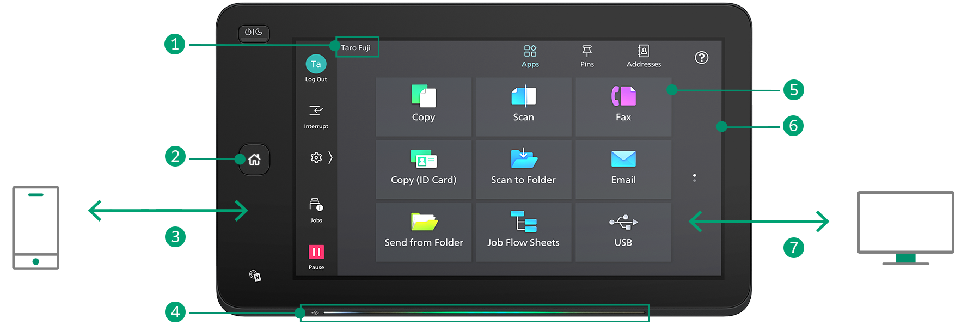Log out via the Ta avatar
The height and width of the screenshot is (325, 980).
click(316, 68)
